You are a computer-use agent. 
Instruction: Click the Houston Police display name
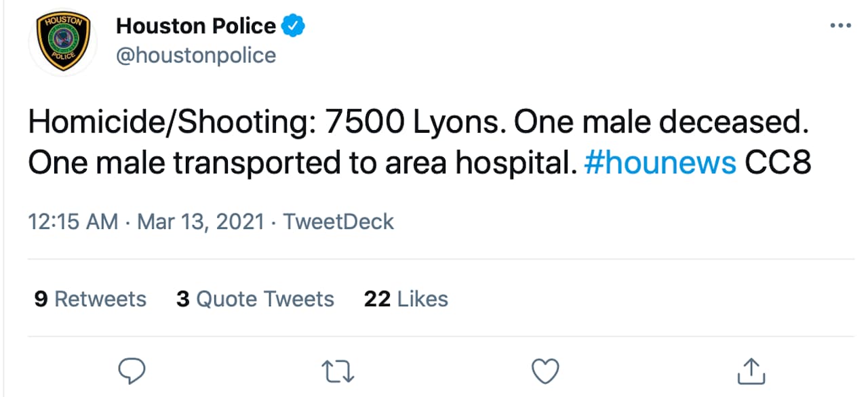click(x=196, y=26)
